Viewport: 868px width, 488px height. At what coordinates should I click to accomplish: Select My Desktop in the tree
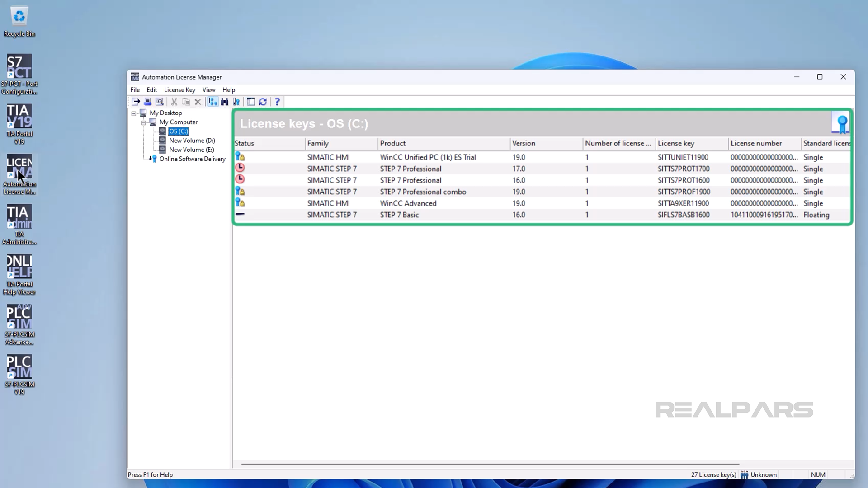pos(165,113)
